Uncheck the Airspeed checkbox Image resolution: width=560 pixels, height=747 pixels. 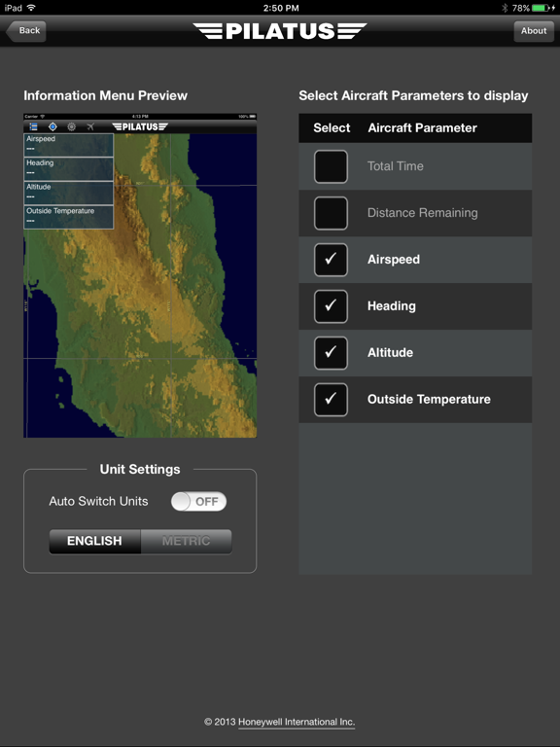coord(331,260)
